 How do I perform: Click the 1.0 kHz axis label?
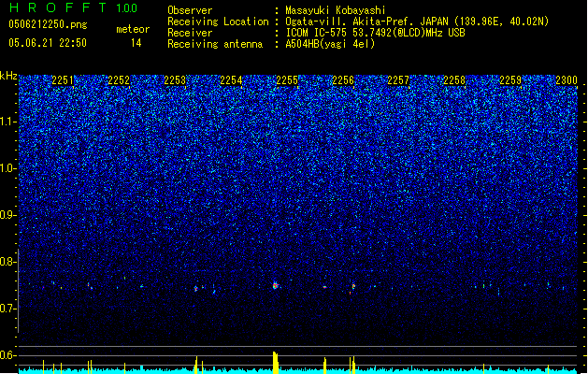pos(7,168)
